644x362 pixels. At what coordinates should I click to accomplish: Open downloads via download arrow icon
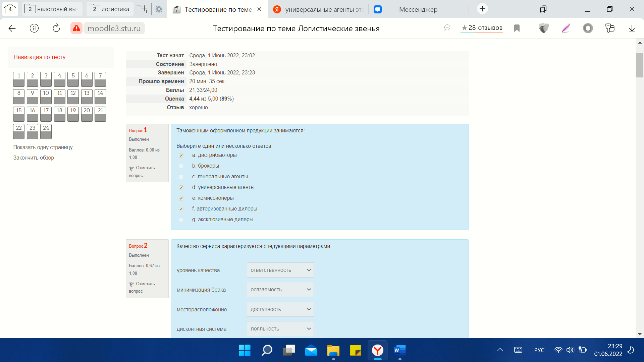tap(632, 28)
